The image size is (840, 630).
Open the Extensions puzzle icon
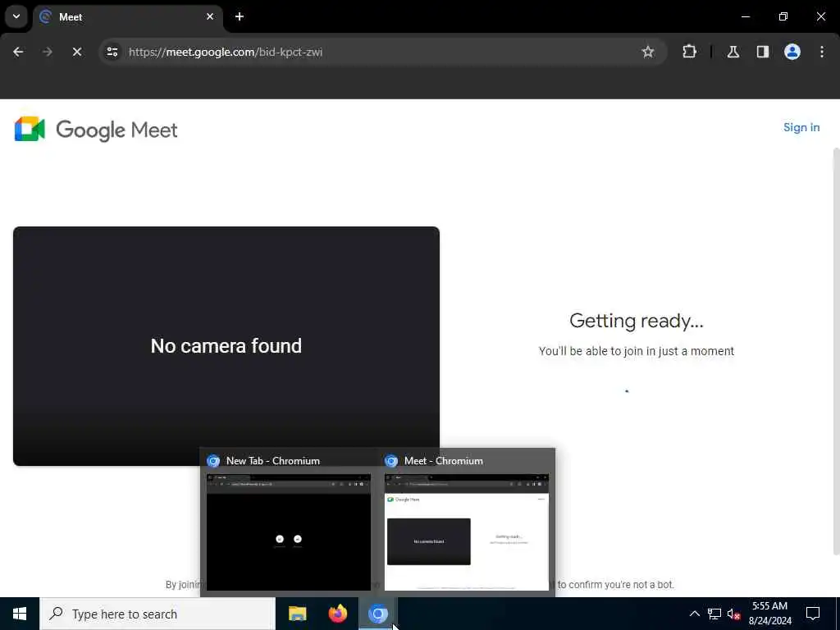coord(689,52)
